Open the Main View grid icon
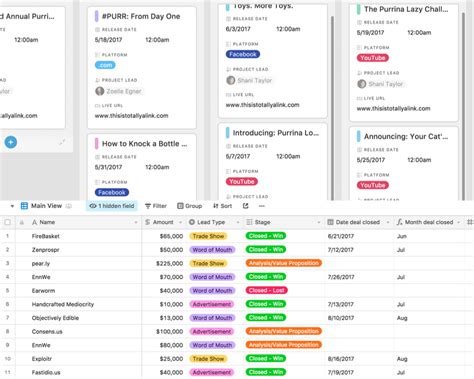Image resolution: width=474 pixels, height=379 pixels. [x=24, y=206]
